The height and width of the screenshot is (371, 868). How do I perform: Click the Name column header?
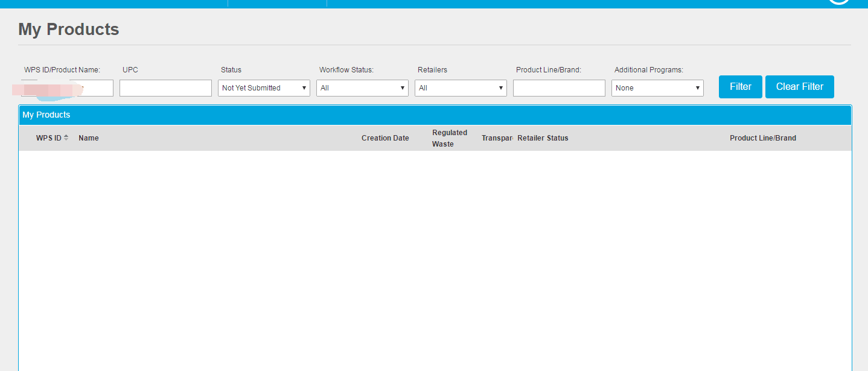(x=89, y=138)
